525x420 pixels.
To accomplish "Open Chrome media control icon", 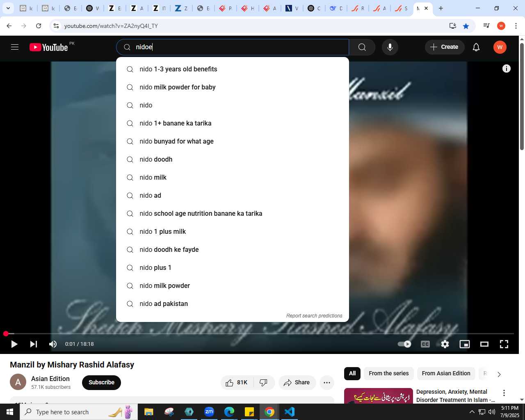I will point(486,26).
